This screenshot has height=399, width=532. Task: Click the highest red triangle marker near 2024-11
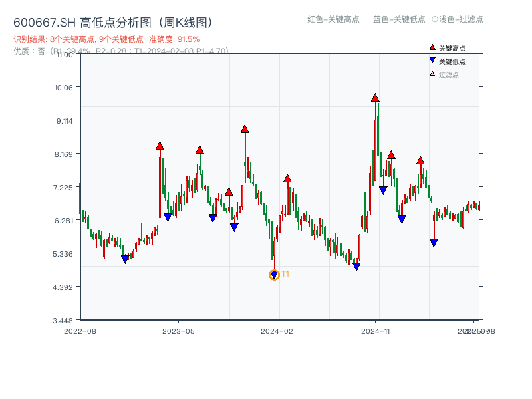click(x=374, y=99)
